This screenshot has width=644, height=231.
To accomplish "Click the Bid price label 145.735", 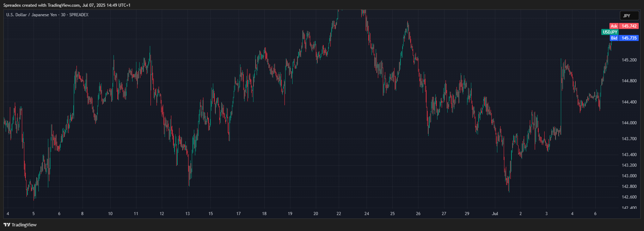I will (629, 38).
